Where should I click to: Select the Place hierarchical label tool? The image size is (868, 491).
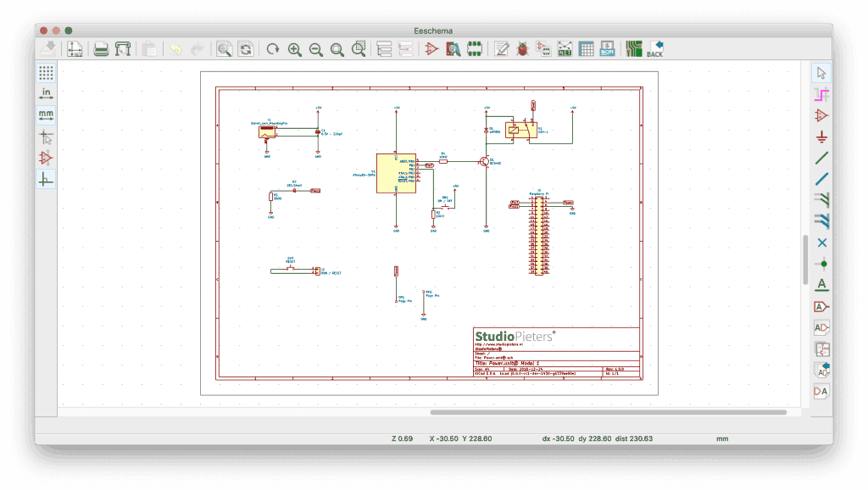pyautogui.click(x=821, y=327)
